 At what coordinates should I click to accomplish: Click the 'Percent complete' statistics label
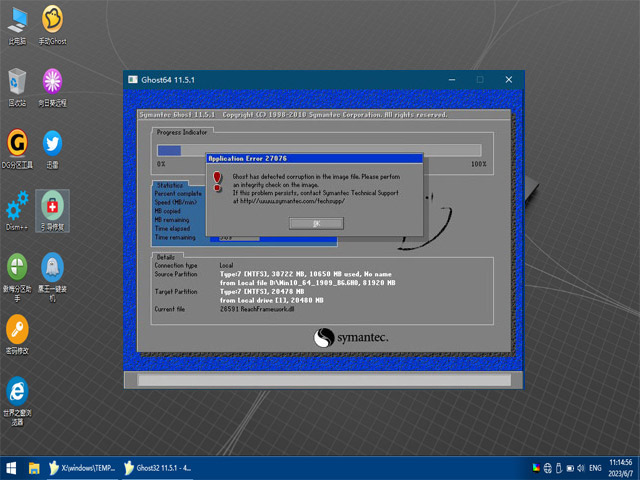click(178, 193)
